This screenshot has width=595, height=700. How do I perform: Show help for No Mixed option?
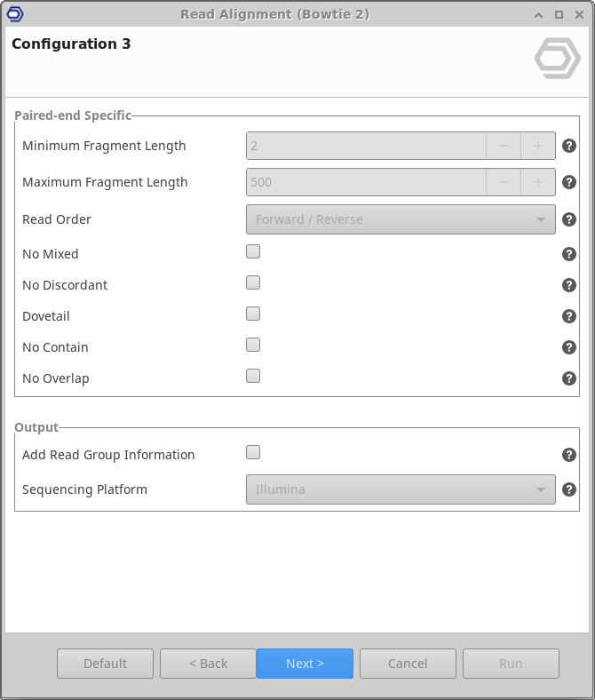(569, 254)
